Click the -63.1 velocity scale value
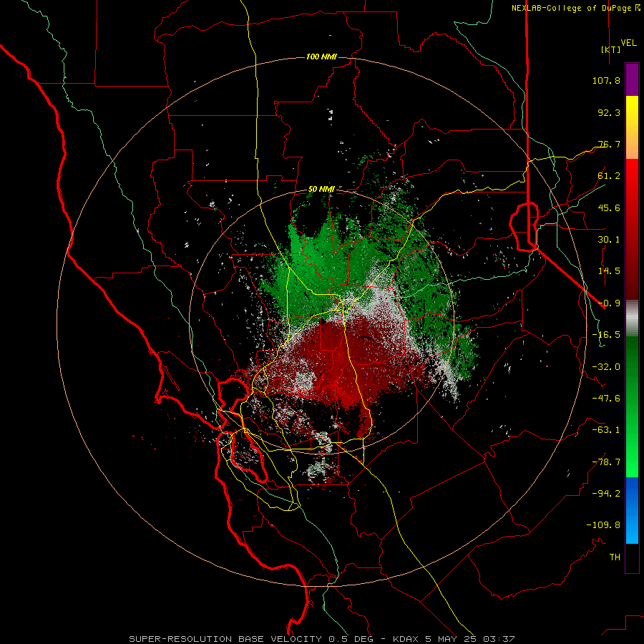644x644 pixels. click(606, 430)
